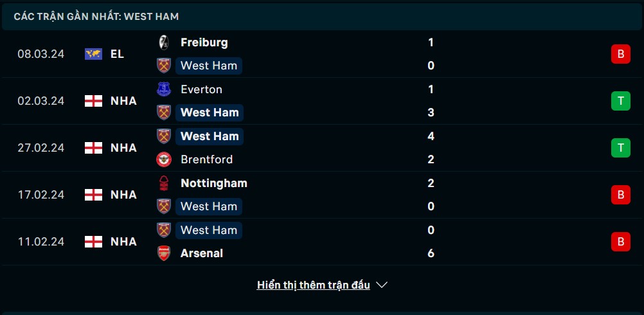Click the Freiburg club crest icon
644x315 pixels.
(x=164, y=42)
